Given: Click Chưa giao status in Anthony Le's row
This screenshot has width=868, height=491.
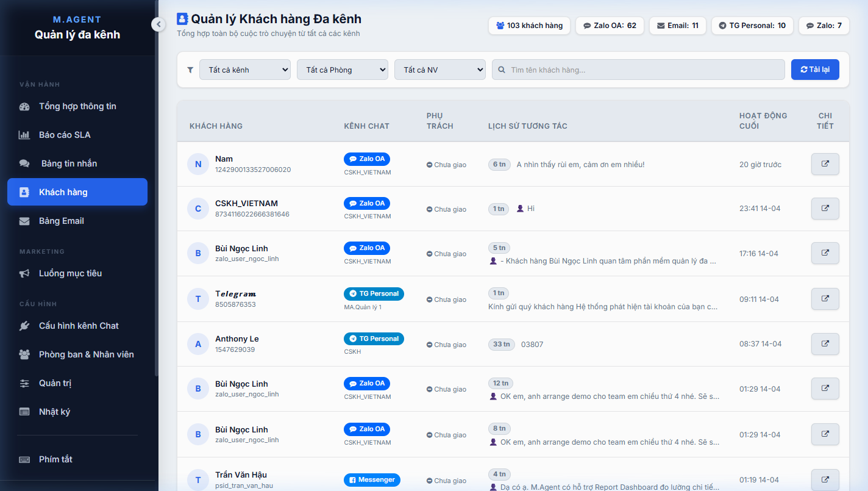Looking at the screenshot, I should click(x=446, y=345).
